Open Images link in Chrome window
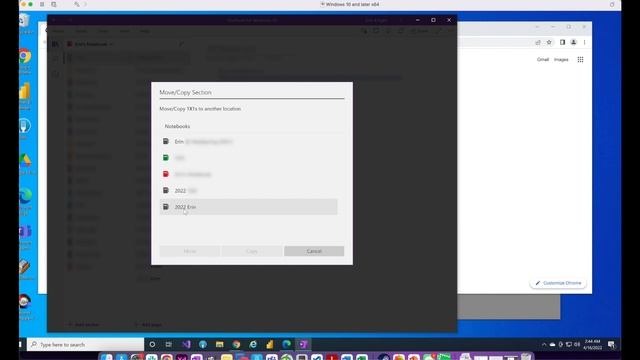Viewport: 640px width, 360px height. pos(561,60)
